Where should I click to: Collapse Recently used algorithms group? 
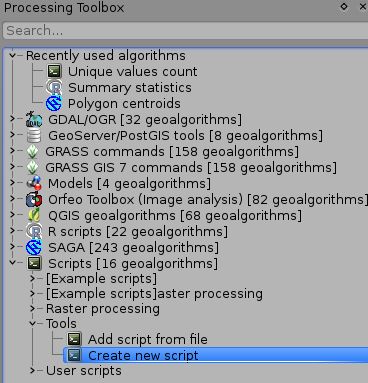12,55
